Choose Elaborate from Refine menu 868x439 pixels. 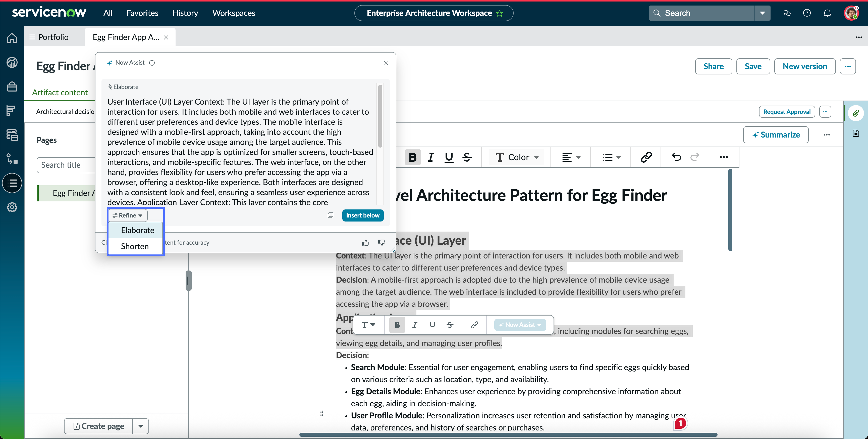coord(135,231)
